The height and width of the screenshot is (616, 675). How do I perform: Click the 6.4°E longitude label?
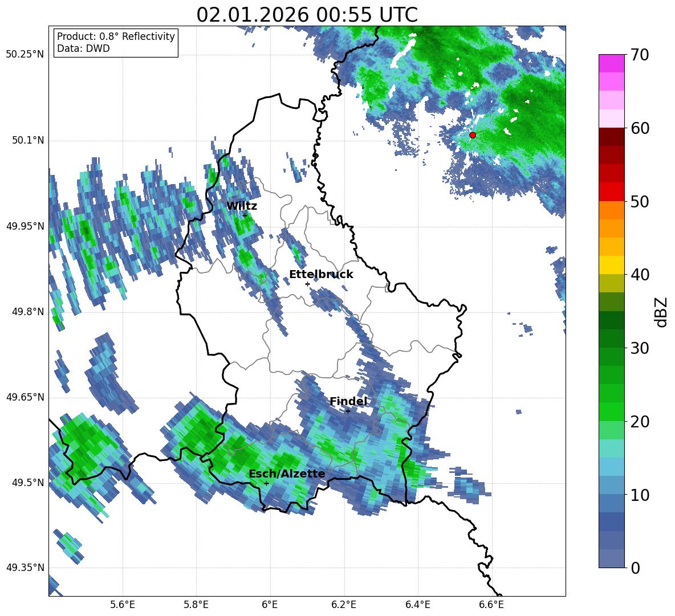pyautogui.click(x=417, y=605)
